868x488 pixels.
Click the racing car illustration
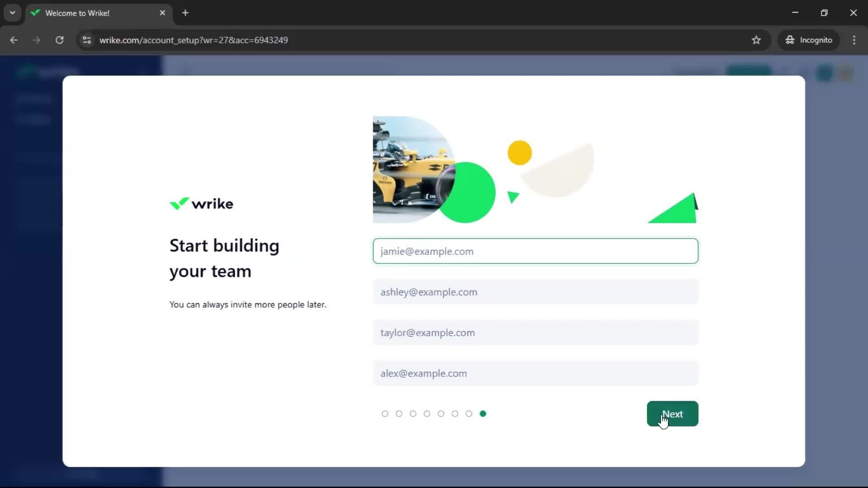[414, 169]
